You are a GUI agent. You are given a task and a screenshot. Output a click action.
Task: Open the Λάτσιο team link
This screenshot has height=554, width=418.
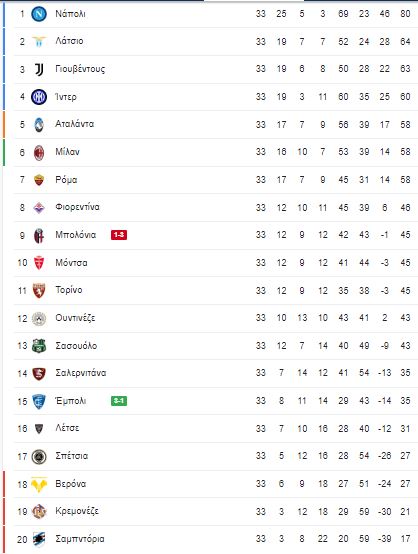(x=69, y=41)
